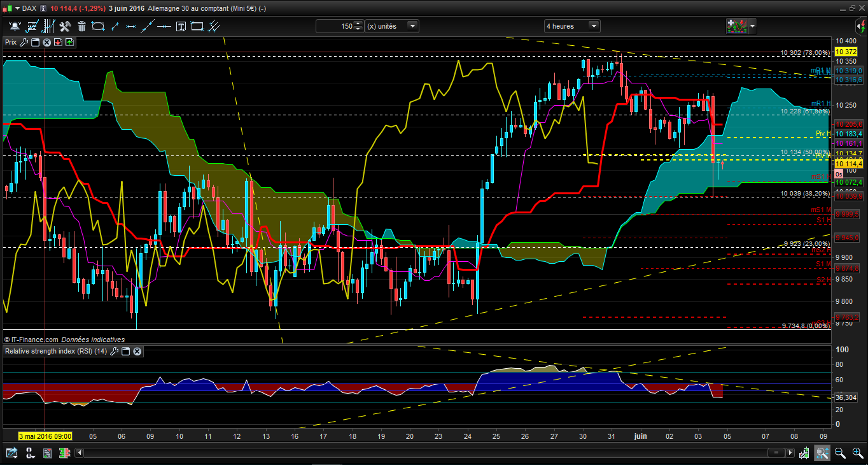Click the bottom bar colored bars icon
Image resolution: width=868 pixels, height=465 pixels.
point(64,453)
